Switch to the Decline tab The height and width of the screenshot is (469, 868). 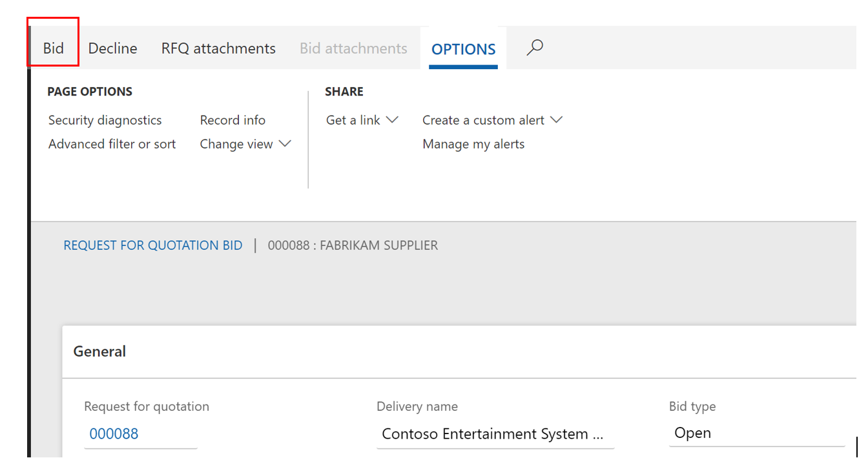pos(112,48)
